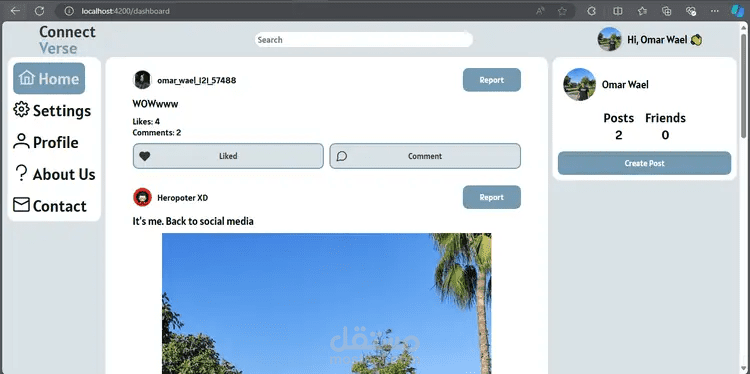The height and width of the screenshot is (374, 750).
Task: Click Omar Wael profile picture in right card
Action: point(580,84)
